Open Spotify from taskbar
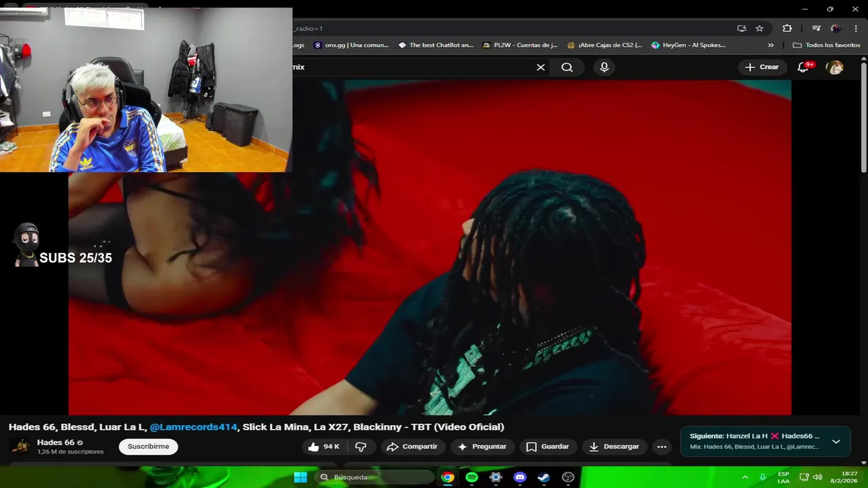Viewport: 868px width, 488px height. [472, 477]
